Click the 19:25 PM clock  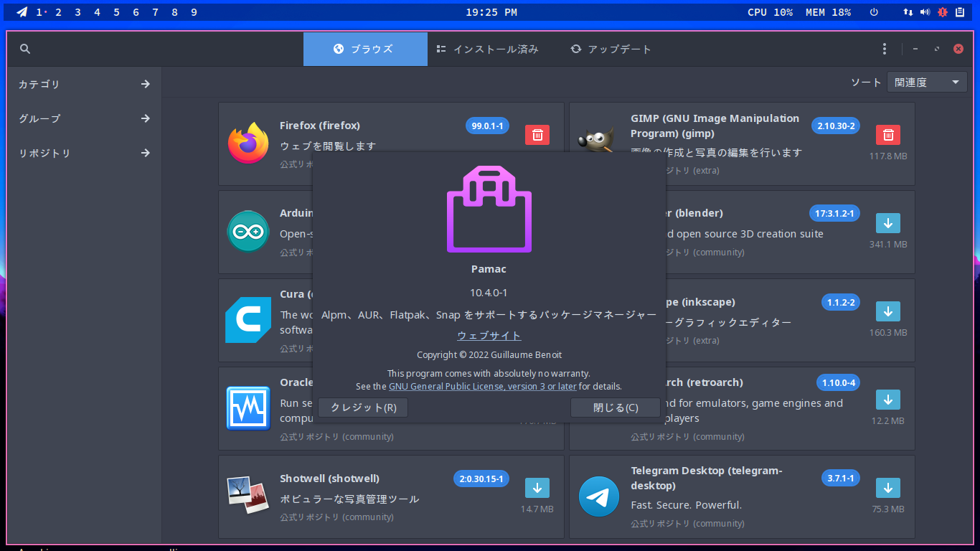pyautogui.click(x=491, y=12)
